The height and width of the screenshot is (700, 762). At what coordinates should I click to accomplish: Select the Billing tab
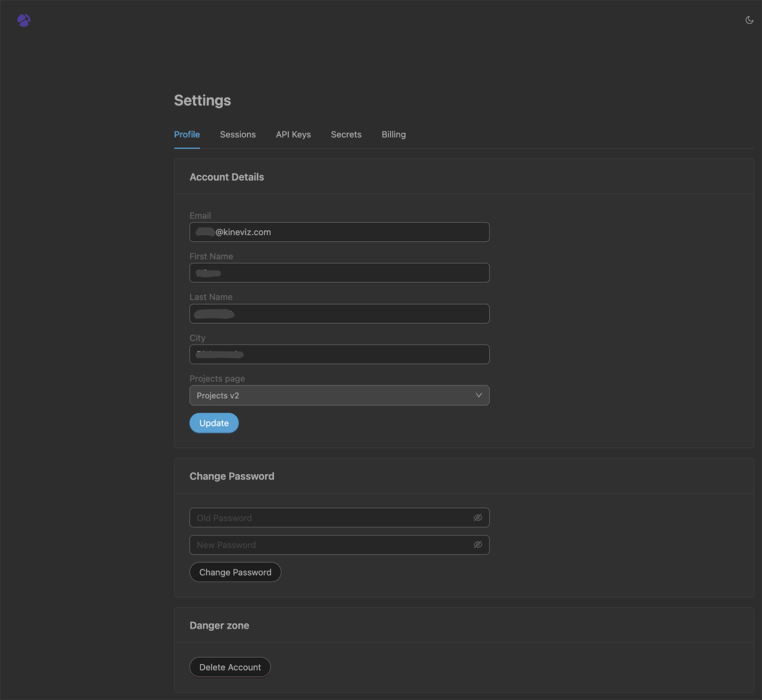394,134
